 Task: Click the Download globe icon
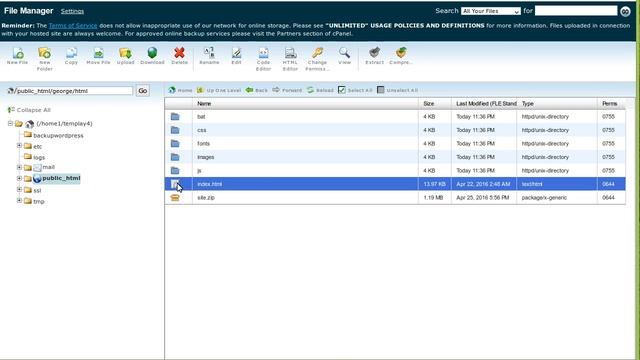[152, 56]
